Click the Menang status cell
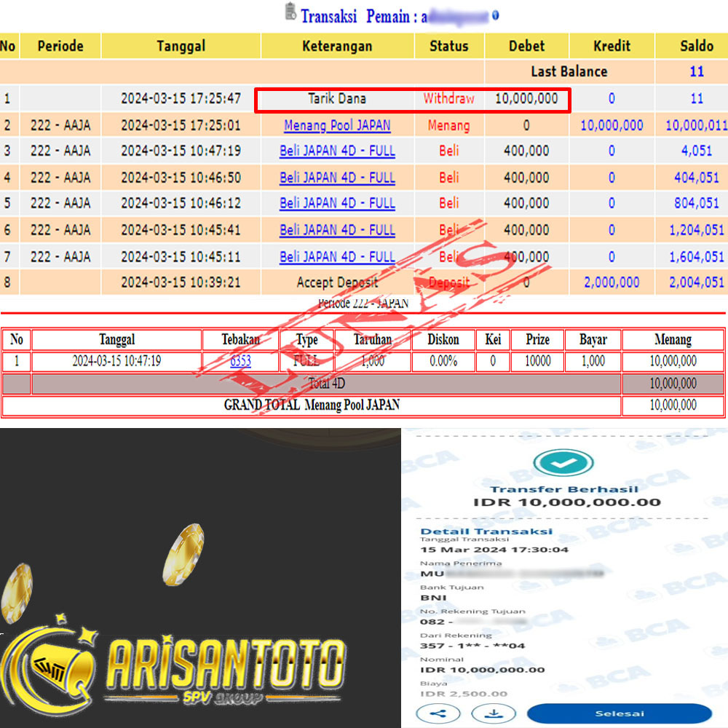This screenshot has height=728, width=728. (x=448, y=125)
